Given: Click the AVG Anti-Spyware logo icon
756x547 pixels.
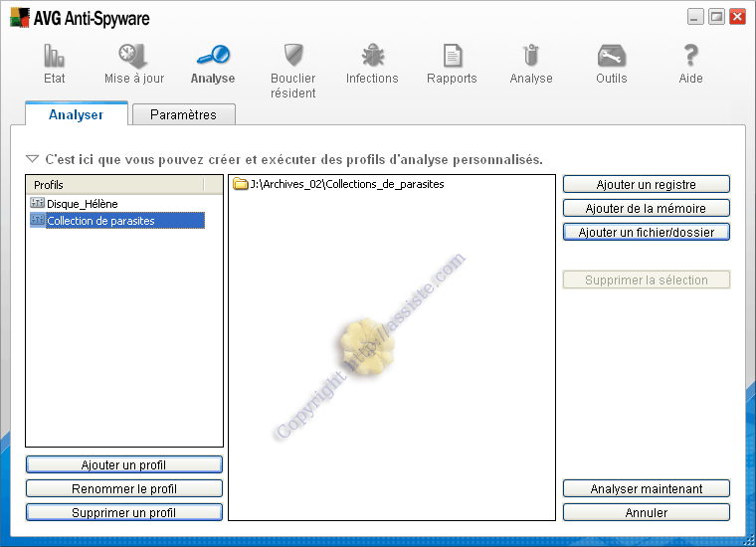Looking at the screenshot, I should (20, 17).
